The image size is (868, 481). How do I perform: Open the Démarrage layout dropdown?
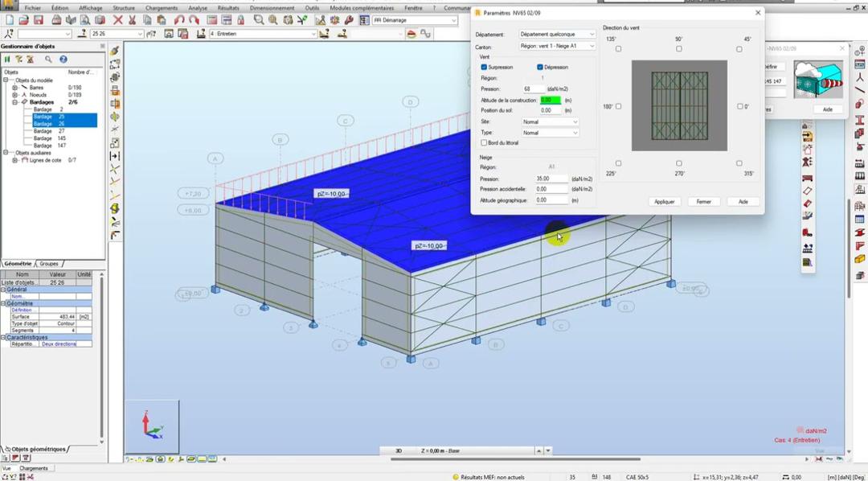[415, 20]
